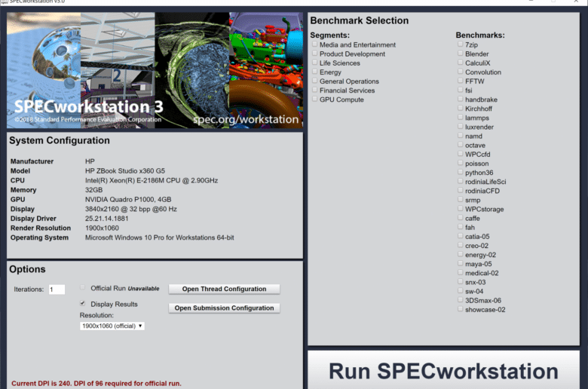Click the GPU value NVIDIA Quadro P1000

(x=128, y=200)
